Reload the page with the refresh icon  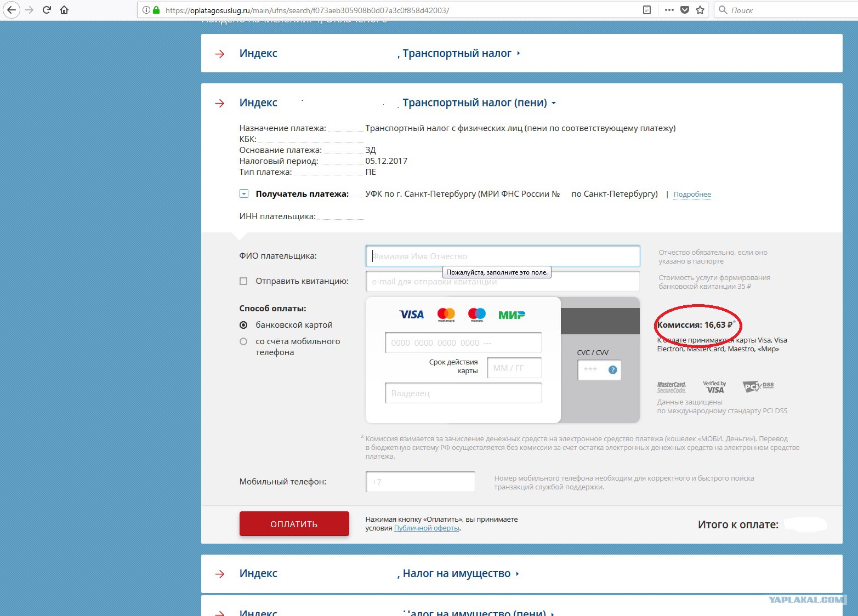[x=47, y=10]
